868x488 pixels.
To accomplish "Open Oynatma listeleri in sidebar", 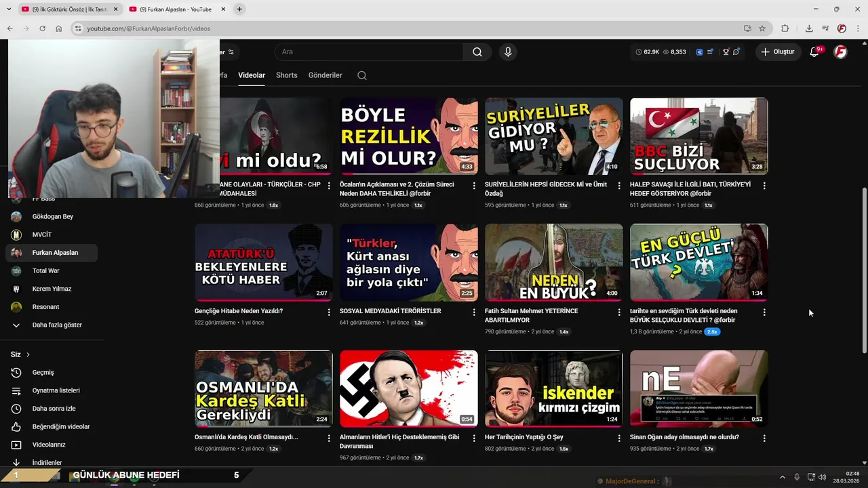I will tap(52, 390).
